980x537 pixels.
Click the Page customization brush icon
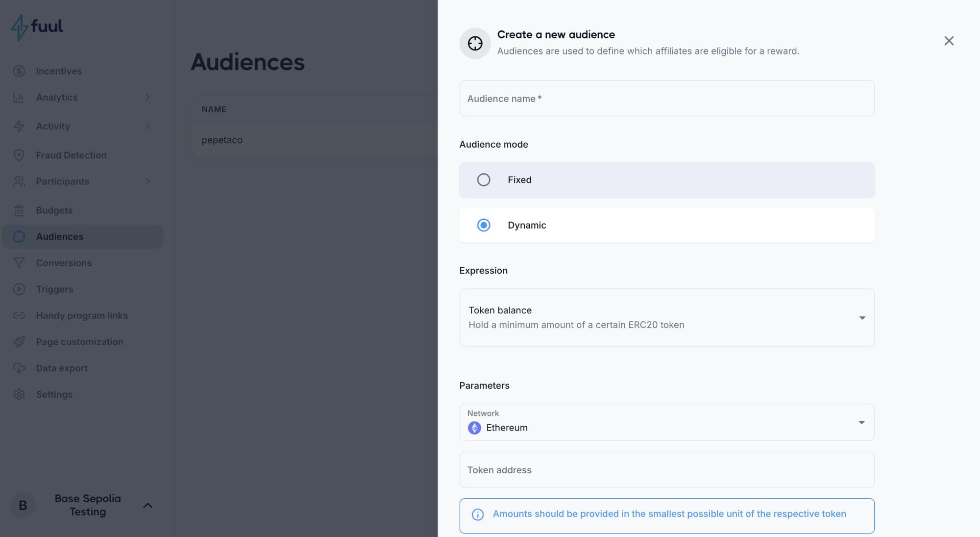19,342
